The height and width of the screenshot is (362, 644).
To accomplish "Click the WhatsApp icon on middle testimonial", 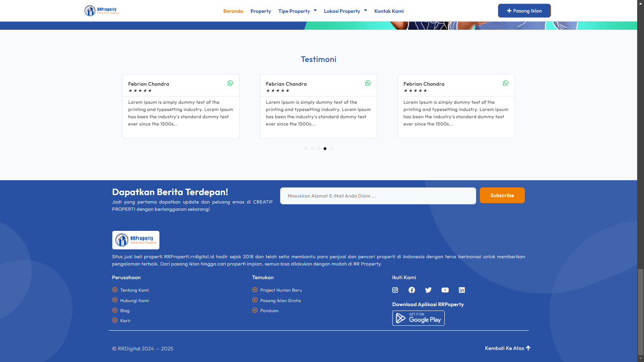I will 368,83.
